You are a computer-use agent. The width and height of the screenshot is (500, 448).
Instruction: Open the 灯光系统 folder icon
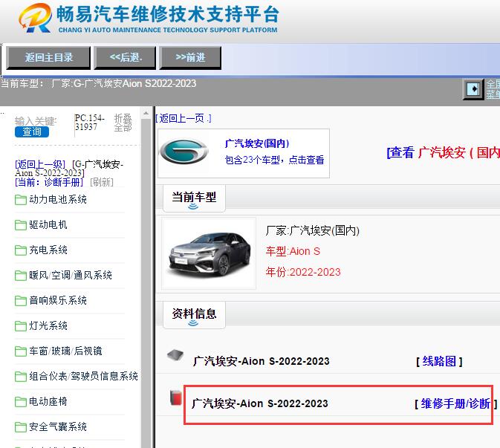point(21,326)
